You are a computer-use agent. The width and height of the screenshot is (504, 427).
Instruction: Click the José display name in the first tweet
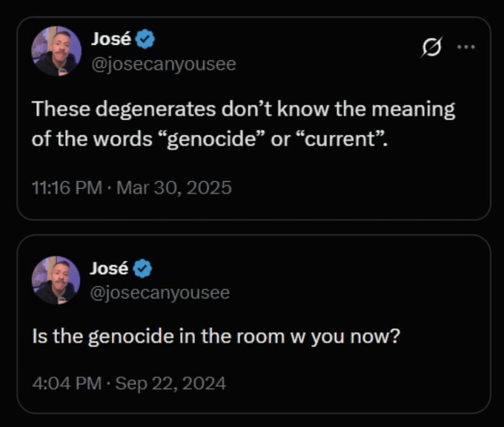point(111,39)
